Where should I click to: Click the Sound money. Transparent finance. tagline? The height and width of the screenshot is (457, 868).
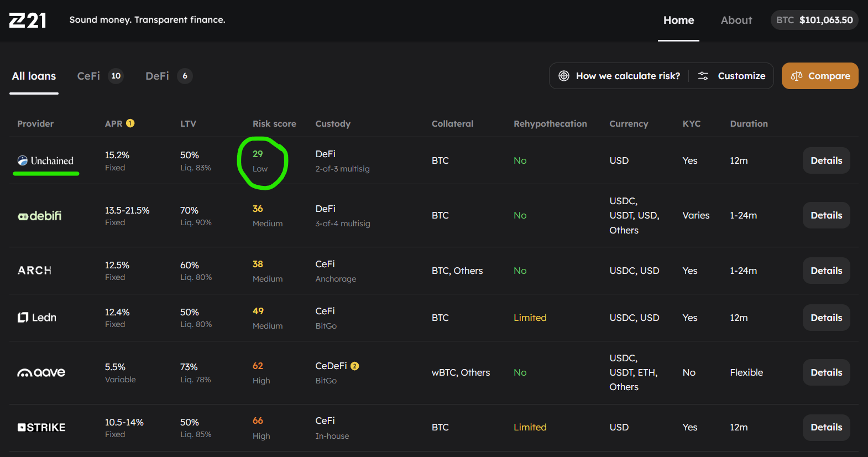(x=148, y=20)
